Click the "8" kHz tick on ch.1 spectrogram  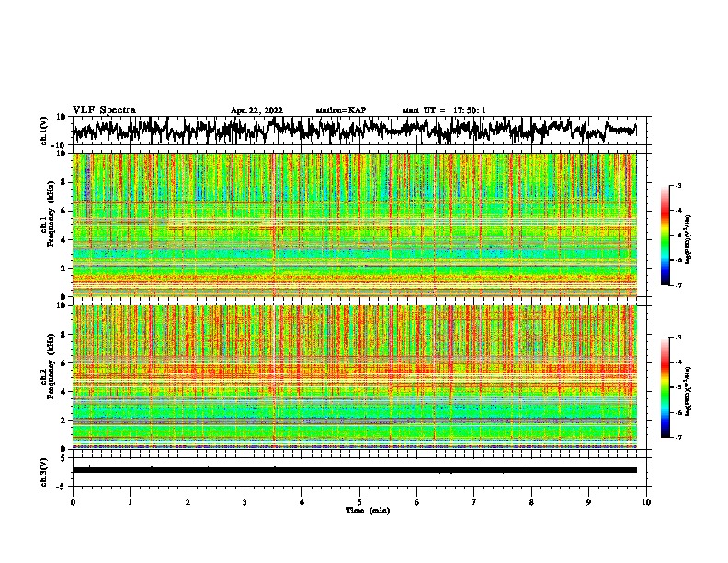click(x=63, y=182)
